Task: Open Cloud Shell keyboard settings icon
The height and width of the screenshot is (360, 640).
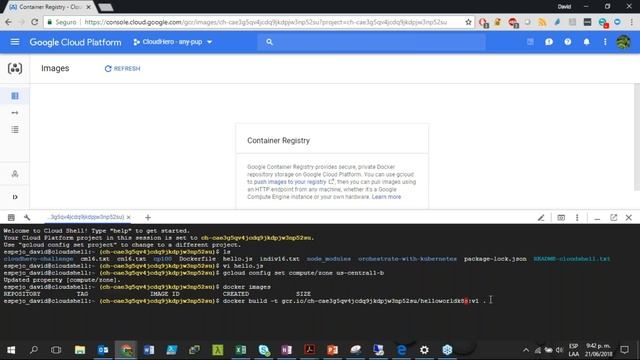Action: point(11,218)
